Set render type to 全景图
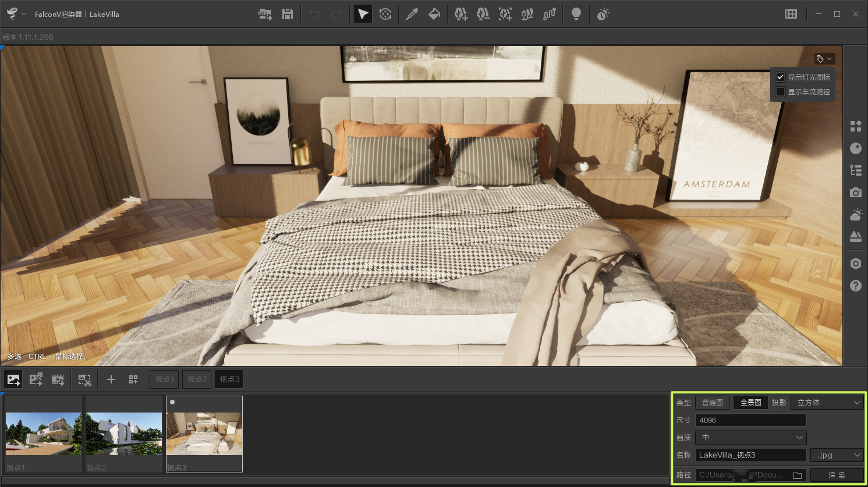The image size is (868, 487). [x=751, y=403]
